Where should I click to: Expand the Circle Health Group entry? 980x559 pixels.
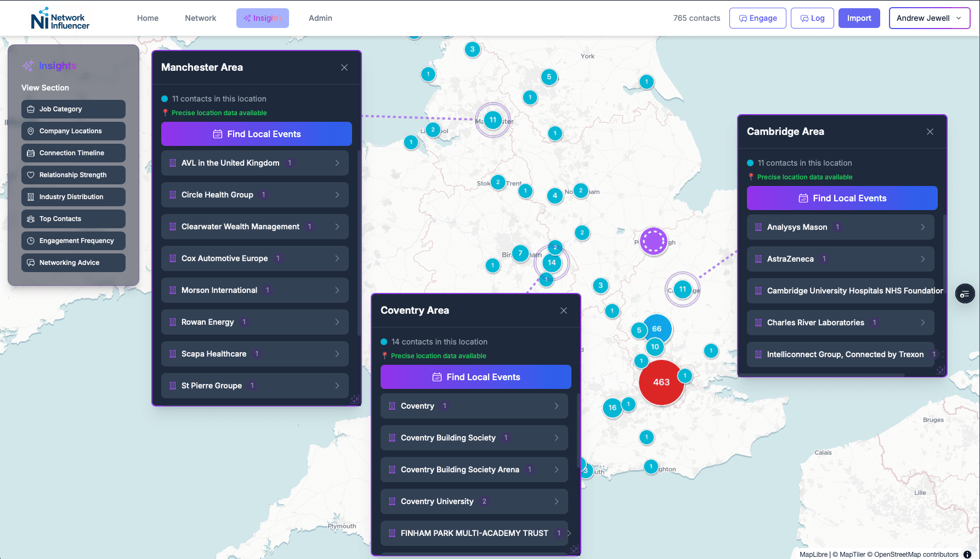tap(255, 195)
